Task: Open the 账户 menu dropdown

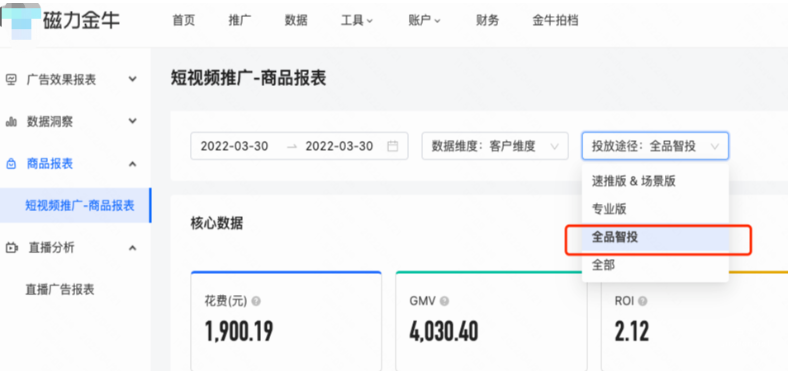Action: pos(424,21)
